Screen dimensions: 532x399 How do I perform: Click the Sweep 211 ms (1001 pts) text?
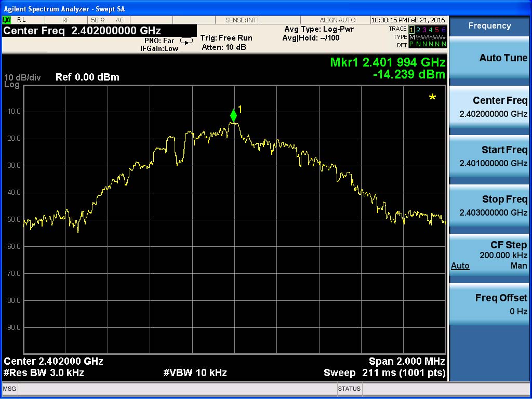[384, 373]
